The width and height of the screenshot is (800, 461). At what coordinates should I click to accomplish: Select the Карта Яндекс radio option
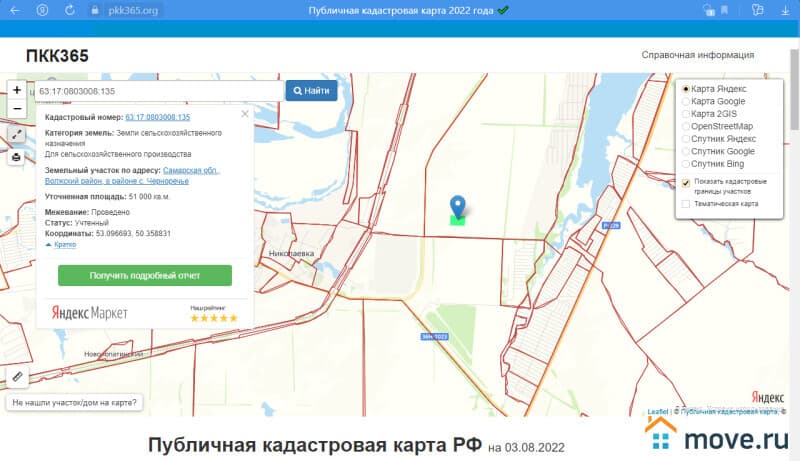click(686, 89)
